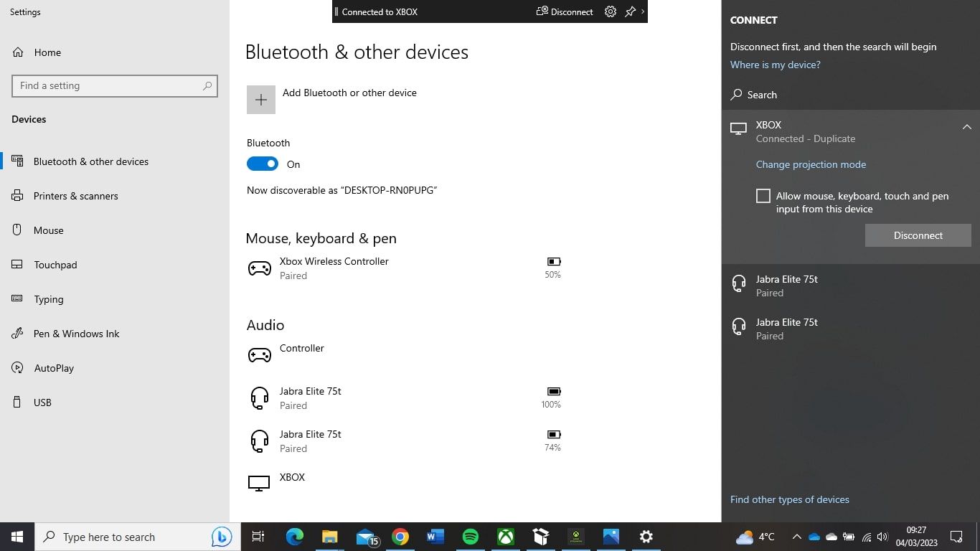
Task: Turn off the Bluetooth toggle
Action: click(263, 164)
